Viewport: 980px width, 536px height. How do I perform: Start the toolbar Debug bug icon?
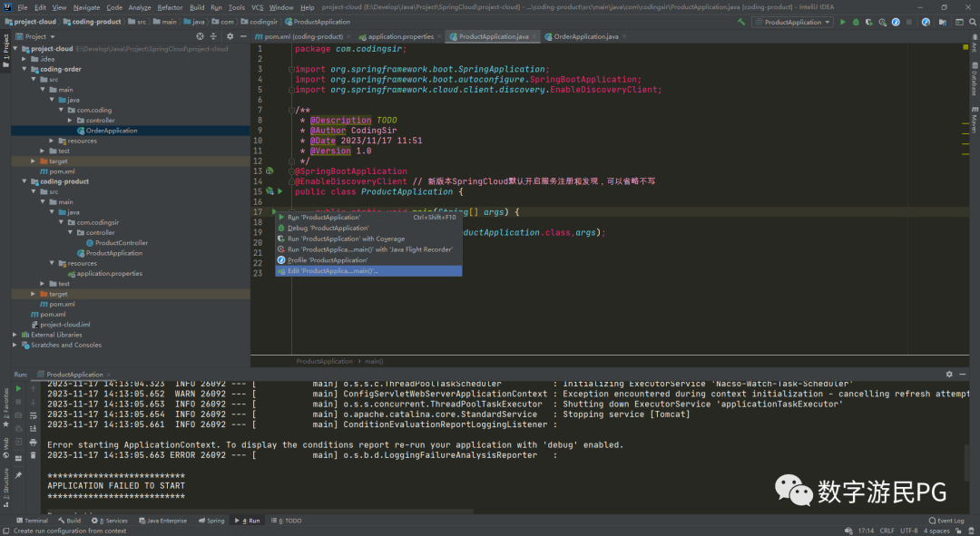click(857, 22)
